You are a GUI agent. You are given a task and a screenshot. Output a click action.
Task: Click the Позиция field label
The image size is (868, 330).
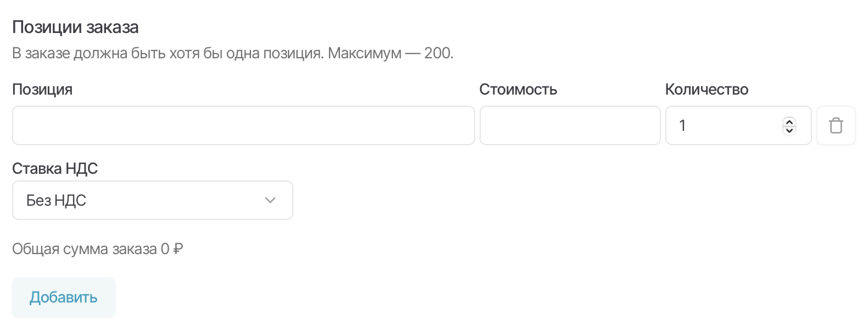(42, 90)
